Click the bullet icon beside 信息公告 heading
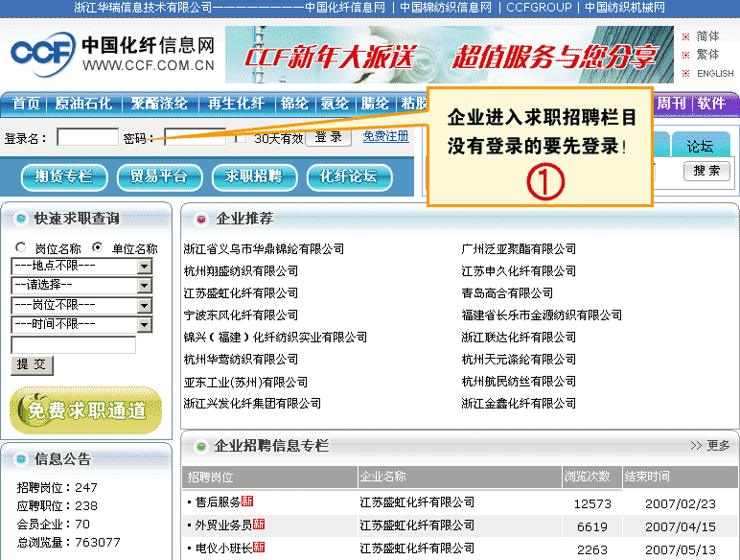The image size is (740, 560). (x=21, y=459)
